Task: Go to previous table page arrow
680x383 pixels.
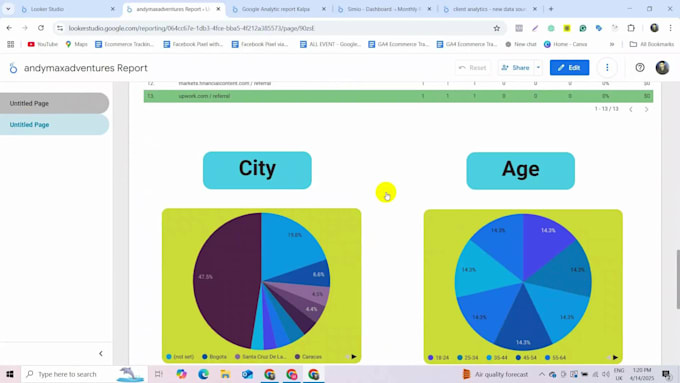Action: pyautogui.click(x=631, y=109)
